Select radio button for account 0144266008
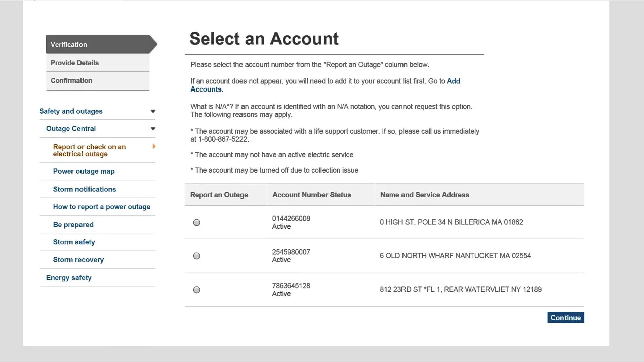The image size is (644, 362). [197, 223]
